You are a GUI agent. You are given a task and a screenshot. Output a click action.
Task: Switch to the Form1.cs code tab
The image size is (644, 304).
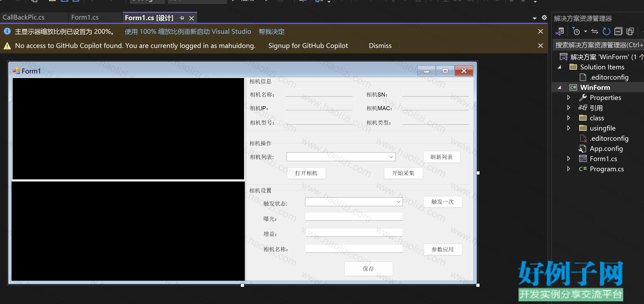[85, 17]
